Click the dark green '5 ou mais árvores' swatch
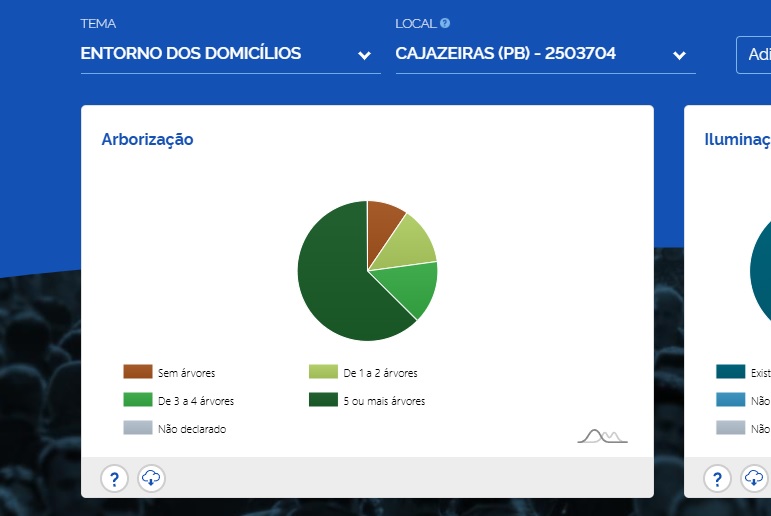This screenshot has height=516, width=771. point(323,400)
